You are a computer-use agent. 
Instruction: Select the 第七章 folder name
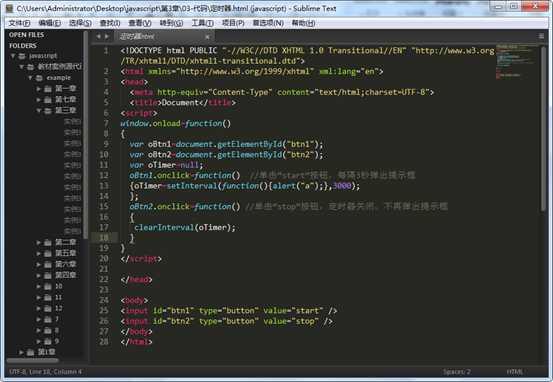coord(66,99)
